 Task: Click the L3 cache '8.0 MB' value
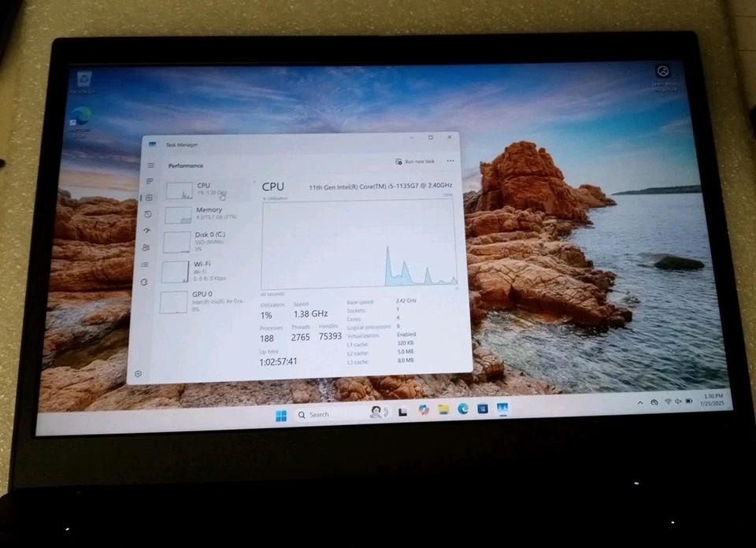406,360
